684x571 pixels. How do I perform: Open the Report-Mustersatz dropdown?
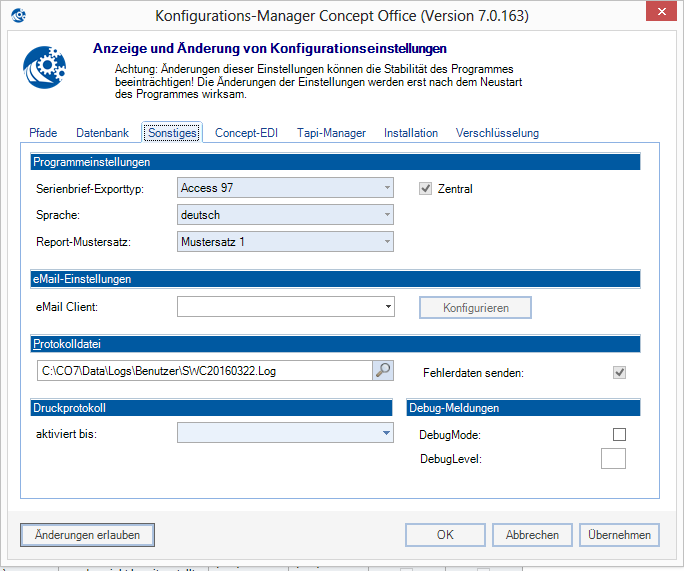pyautogui.click(x=285, y=241)
